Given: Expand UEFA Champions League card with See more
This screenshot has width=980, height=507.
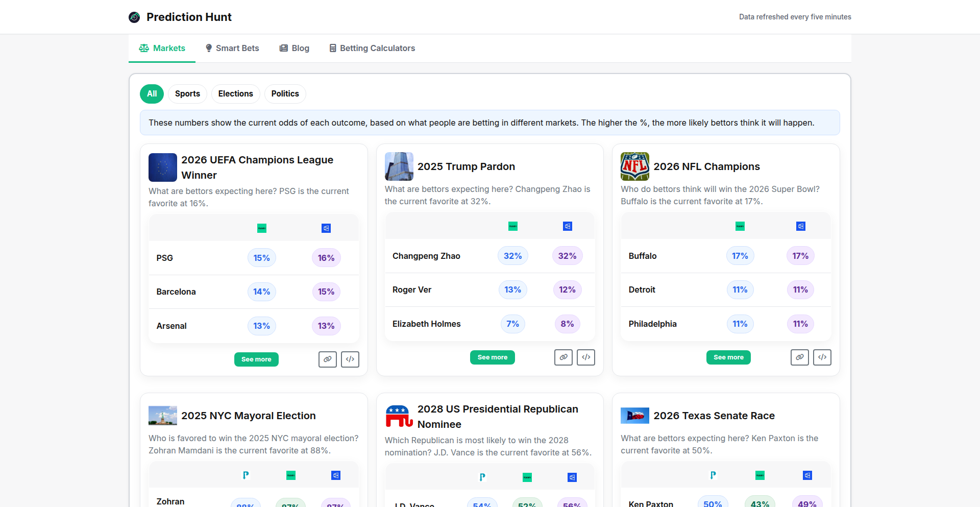Looking at the screenshot, I should (256, 359).
